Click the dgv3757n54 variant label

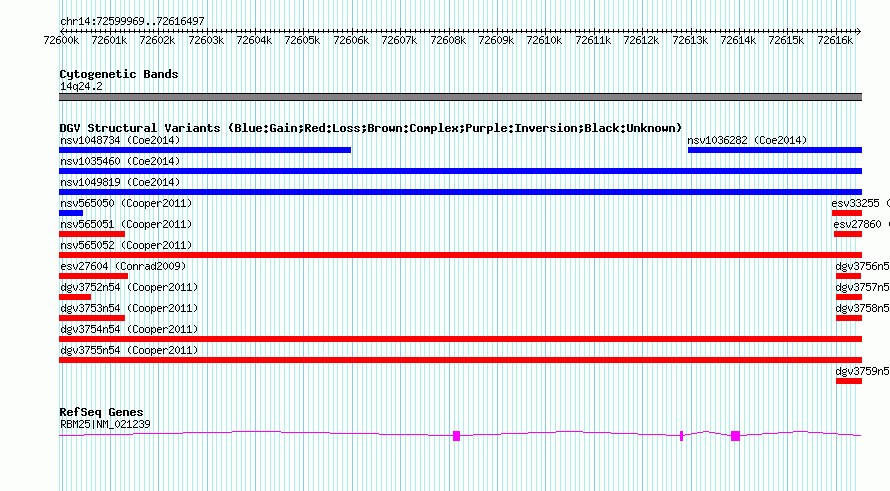(x=862, y=287)
